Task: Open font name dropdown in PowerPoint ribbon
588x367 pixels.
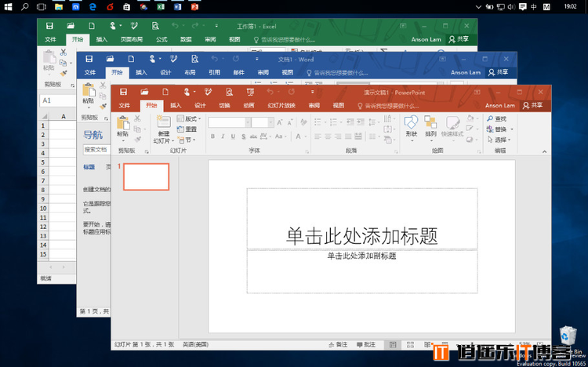Action: pyautogui.click(x=248, y=122)
